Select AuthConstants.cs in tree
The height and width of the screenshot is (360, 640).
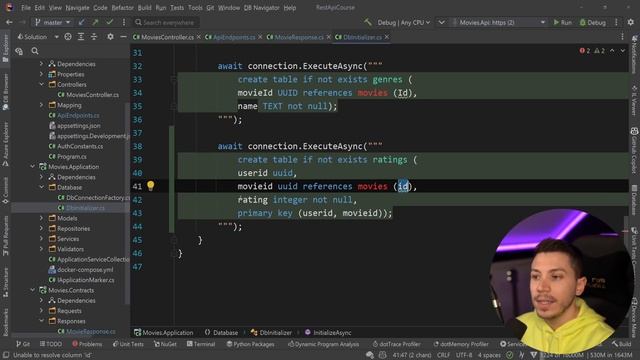76,146
